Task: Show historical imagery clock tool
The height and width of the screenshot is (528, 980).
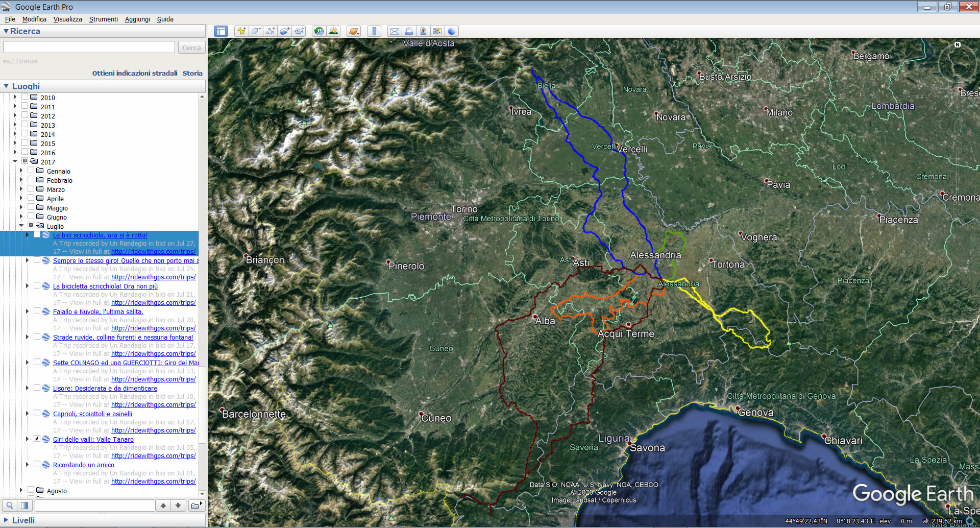Action: tap(319, 31)
